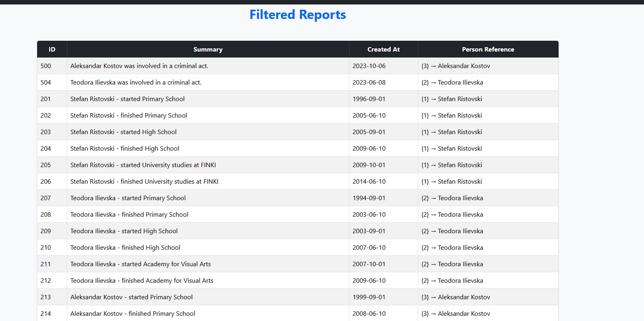Viewport: 644px width, 321px height.
Task: Click report ID 500 cell
Action: (x=46, y=66)
